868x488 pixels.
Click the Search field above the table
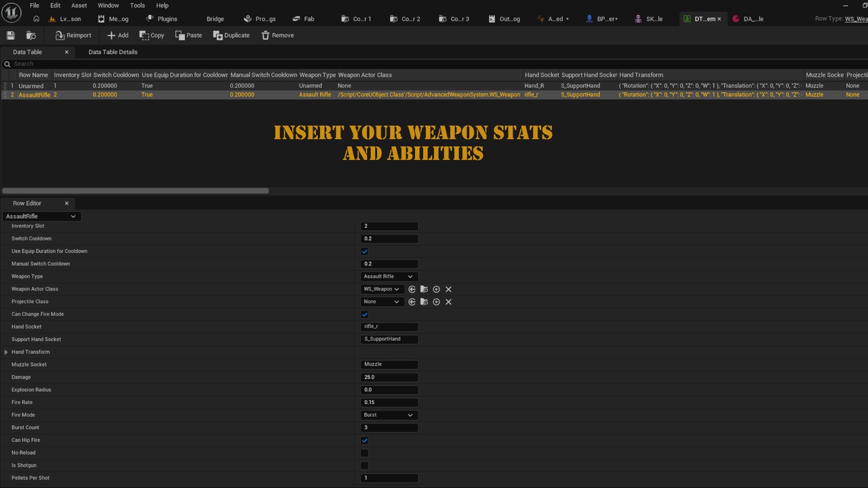point(434,64)
